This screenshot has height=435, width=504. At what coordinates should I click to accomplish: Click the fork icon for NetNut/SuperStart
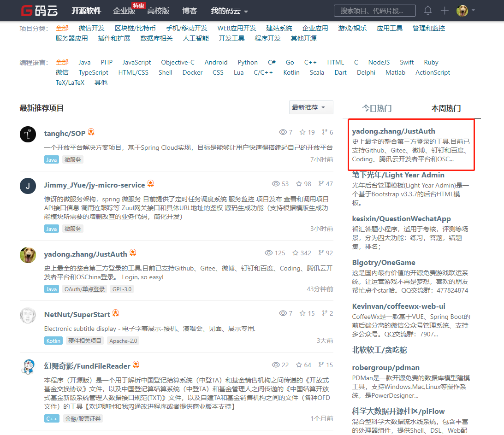[x=325, y=313]
